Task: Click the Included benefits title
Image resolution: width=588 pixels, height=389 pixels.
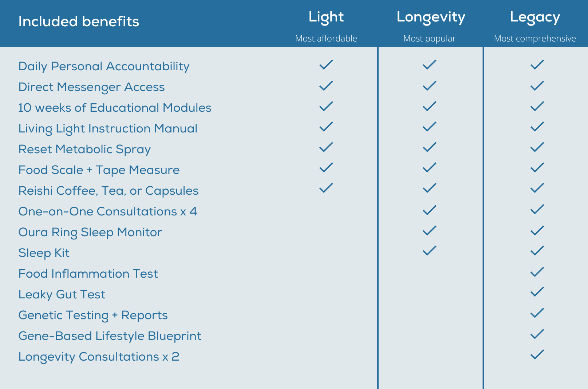Action: (x=79, y=21)
